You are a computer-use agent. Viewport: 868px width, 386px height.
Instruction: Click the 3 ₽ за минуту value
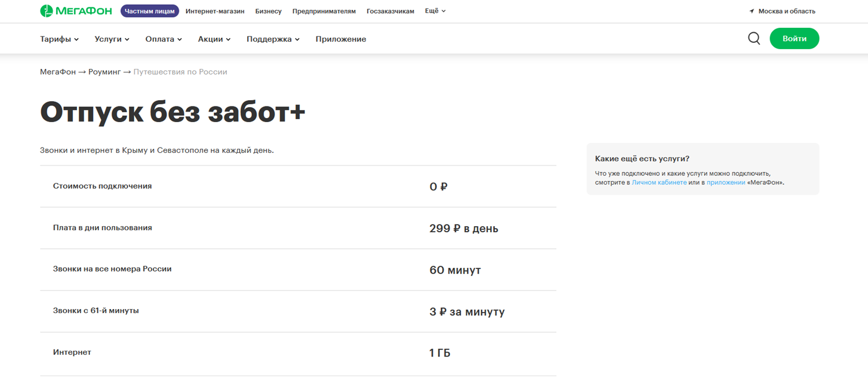(467, 312)
